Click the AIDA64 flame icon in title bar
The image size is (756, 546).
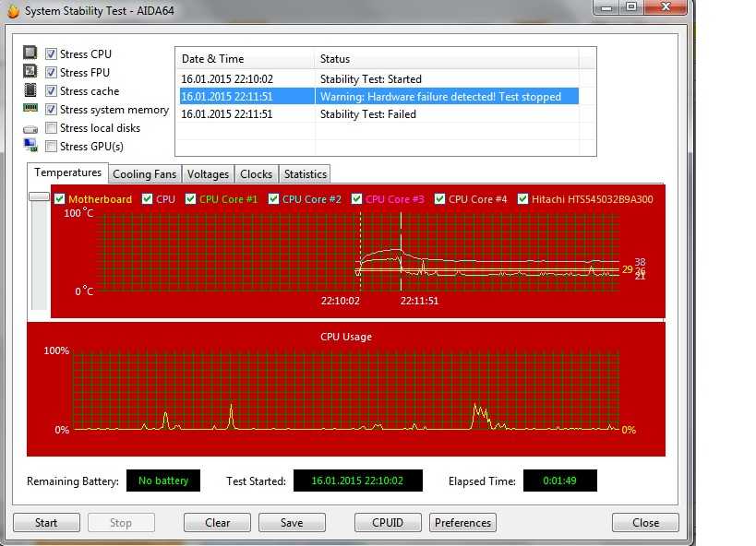pyautogui.click(x=13, y=10)
